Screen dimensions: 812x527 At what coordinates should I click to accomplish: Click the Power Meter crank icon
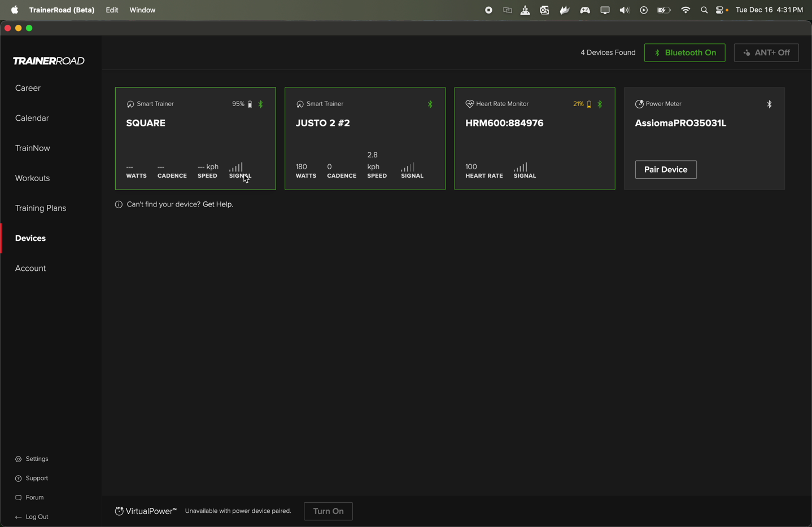click(639, 104)
